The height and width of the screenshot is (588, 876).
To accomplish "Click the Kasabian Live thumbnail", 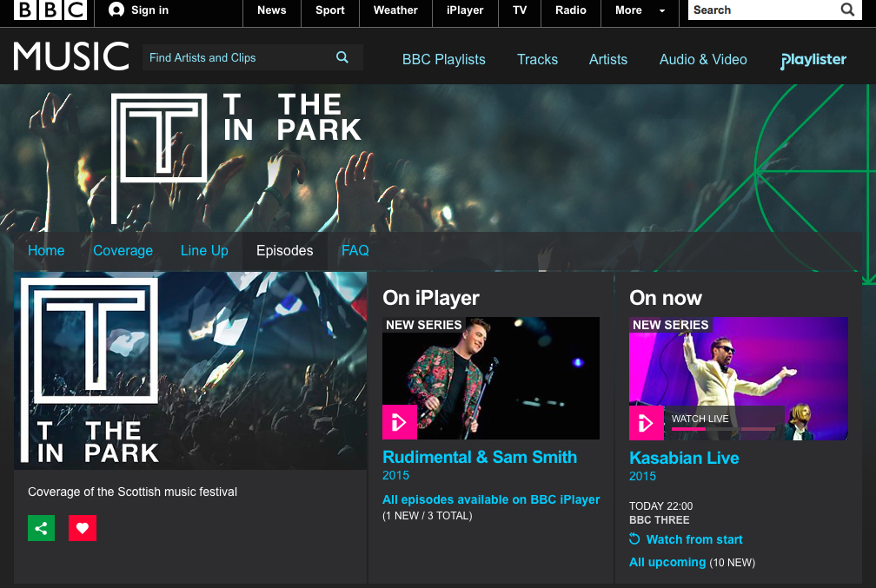I will 739,378.
